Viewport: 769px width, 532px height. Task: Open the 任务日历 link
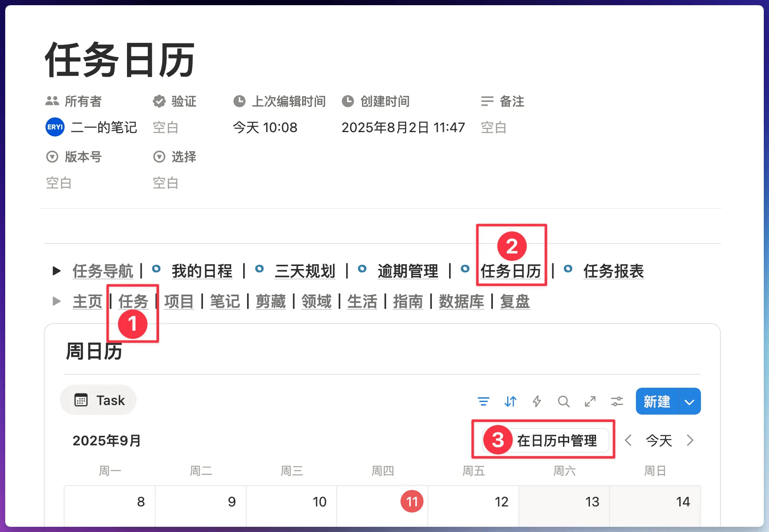click(x=511, y=271)
